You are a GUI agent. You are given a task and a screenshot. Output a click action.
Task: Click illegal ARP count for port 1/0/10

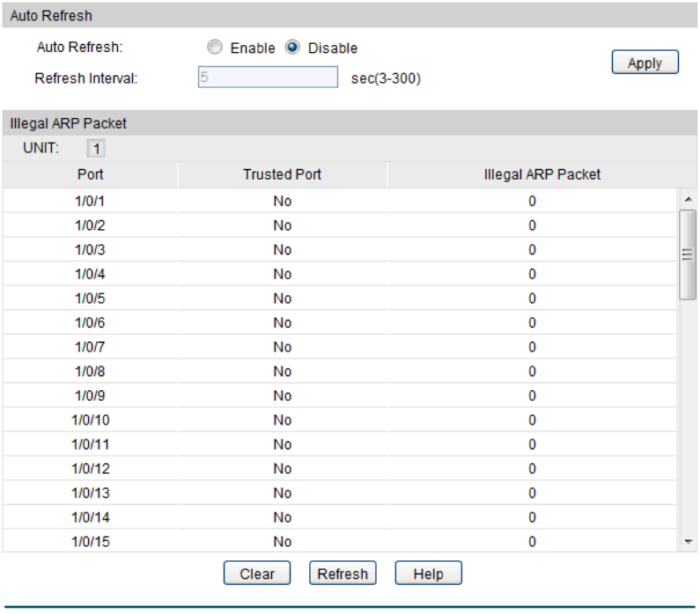click(532, 420)
